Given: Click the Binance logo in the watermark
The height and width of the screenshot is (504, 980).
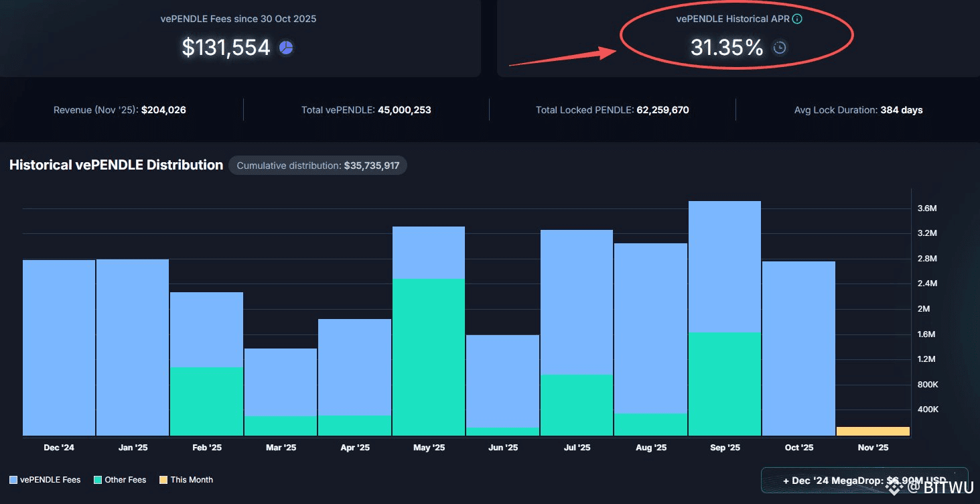Looking at the screenshot, I should tap(892, 487).
